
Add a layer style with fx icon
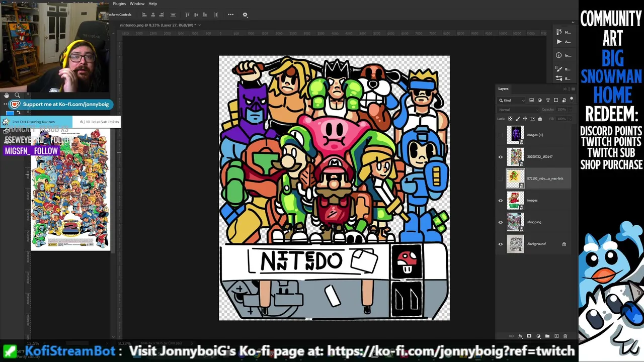click(520, 336)
